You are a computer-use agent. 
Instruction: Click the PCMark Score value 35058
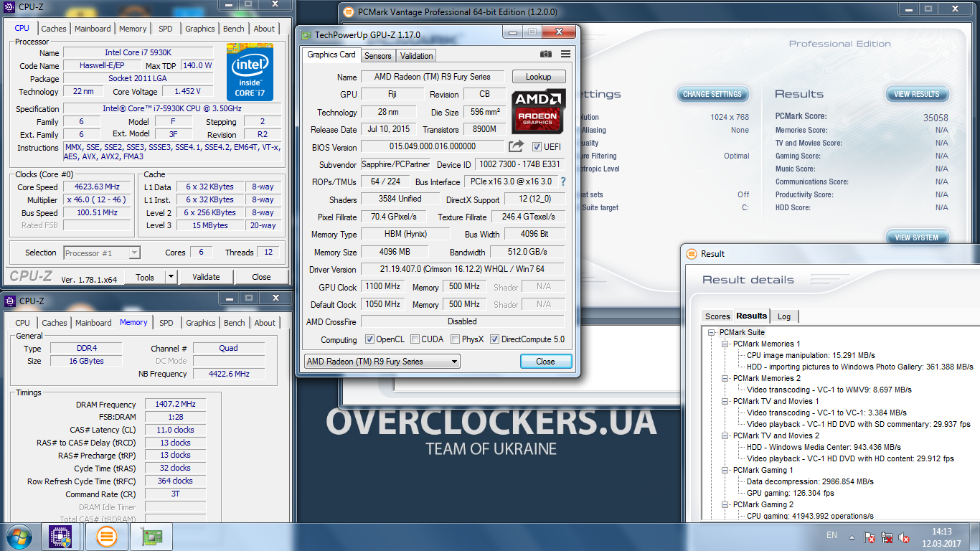tap(936, 118)
